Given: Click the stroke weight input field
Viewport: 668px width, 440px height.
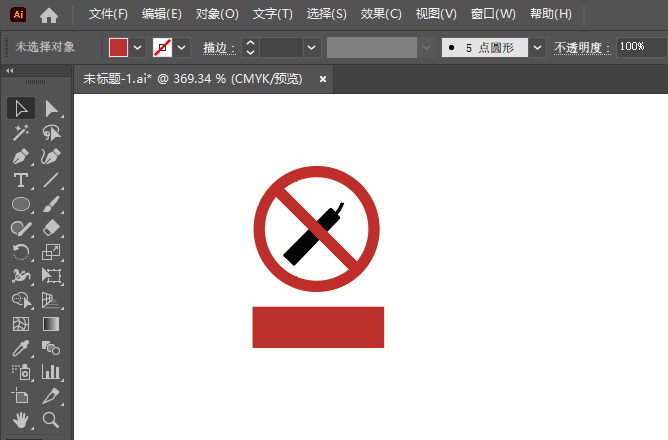Looking at the screenshot, I should pos(281,47).
